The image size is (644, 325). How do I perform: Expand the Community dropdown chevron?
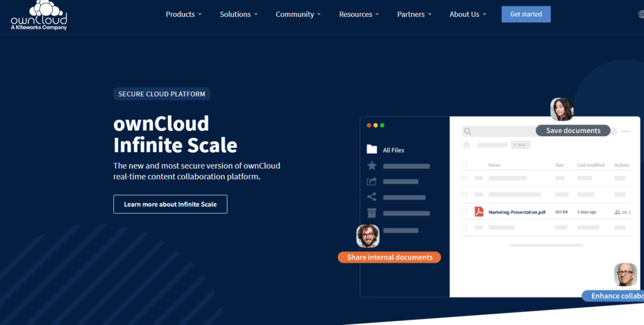319,14
